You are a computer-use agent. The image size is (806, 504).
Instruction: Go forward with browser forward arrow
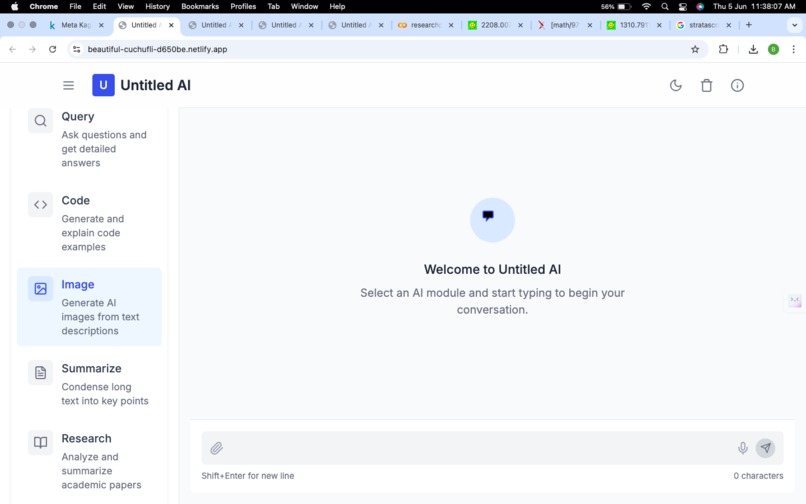[x=32, y=49]
